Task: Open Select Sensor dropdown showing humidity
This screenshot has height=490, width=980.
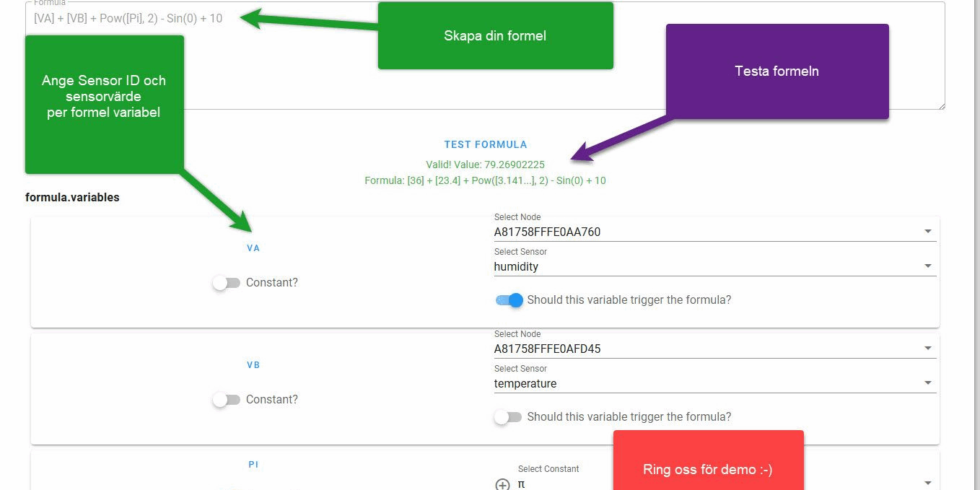Action: [714, 266]
